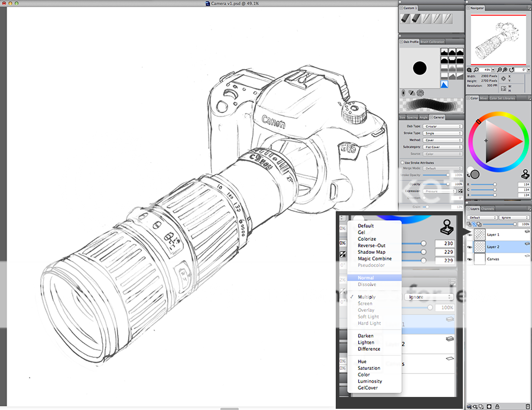Screen dimensions: 532x410
Task: Enable the Use Stroke Attributes checkbox
Action: click(x=403, y=162)
